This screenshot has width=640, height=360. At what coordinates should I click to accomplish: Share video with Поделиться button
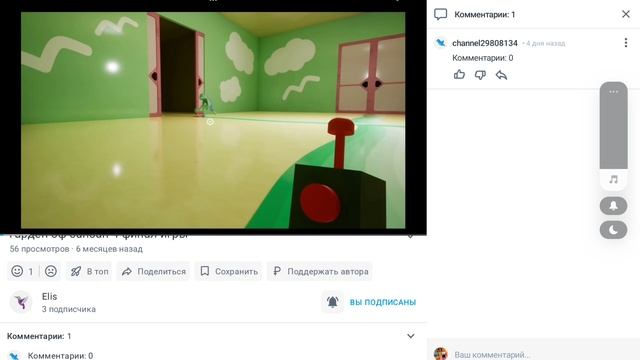point(153,271)
